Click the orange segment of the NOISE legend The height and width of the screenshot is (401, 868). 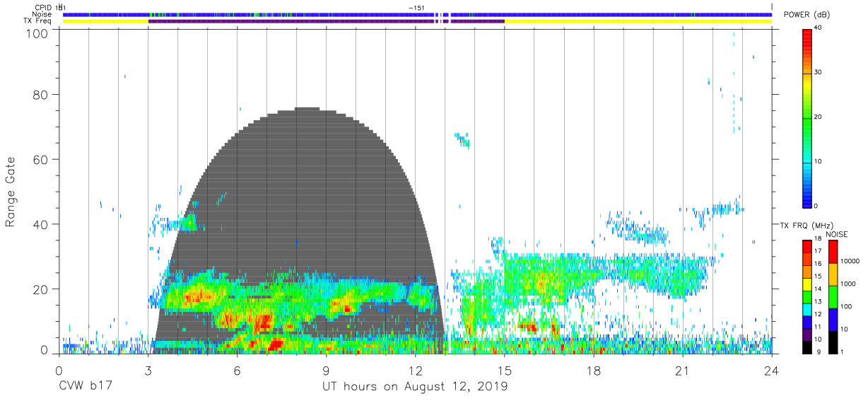834,274
